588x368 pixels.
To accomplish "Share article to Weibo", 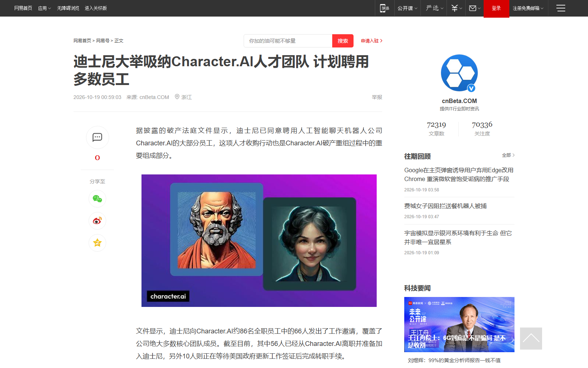I will coord(97,221).
